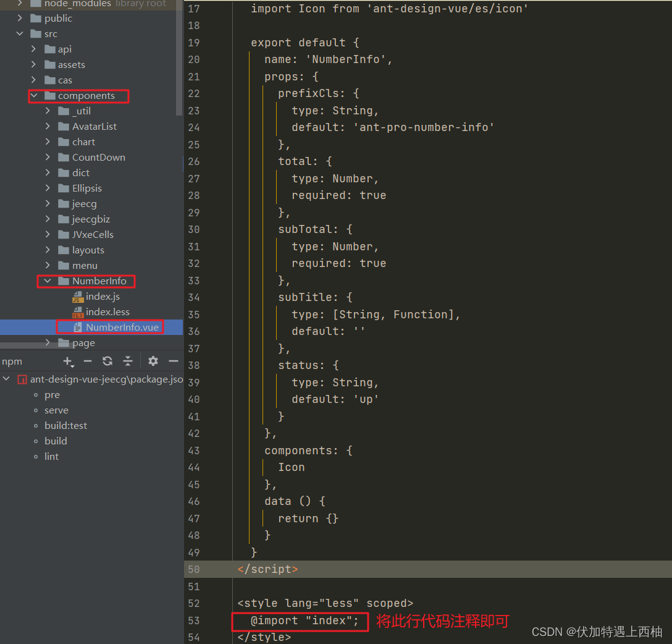Select the api folder icon
672x644 pixels.
pos(50,49)
